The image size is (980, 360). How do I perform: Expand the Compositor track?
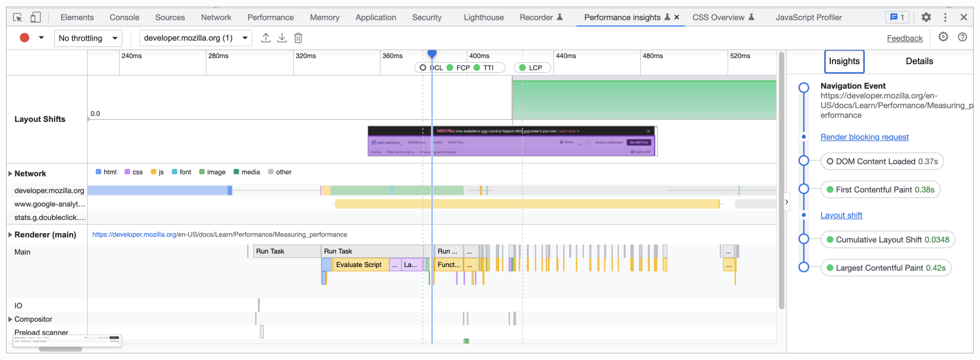(x=10, y=319)
